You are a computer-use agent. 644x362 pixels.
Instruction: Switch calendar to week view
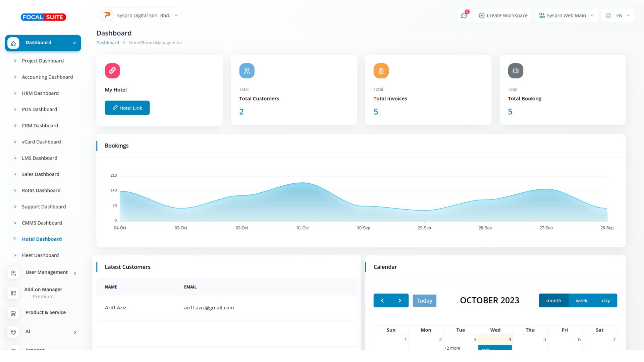581,301
